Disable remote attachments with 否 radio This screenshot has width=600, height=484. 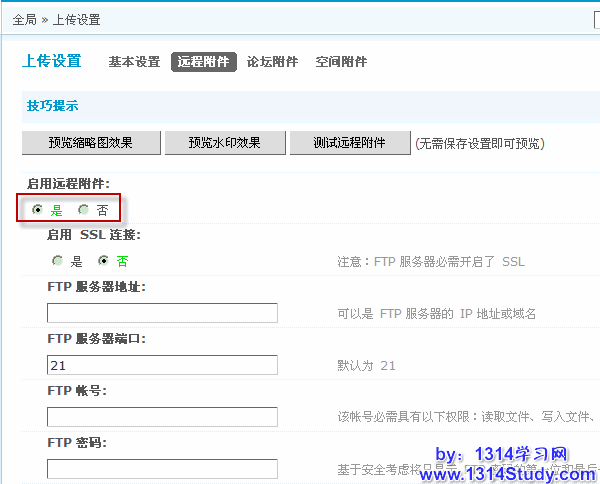click(84, 210)
